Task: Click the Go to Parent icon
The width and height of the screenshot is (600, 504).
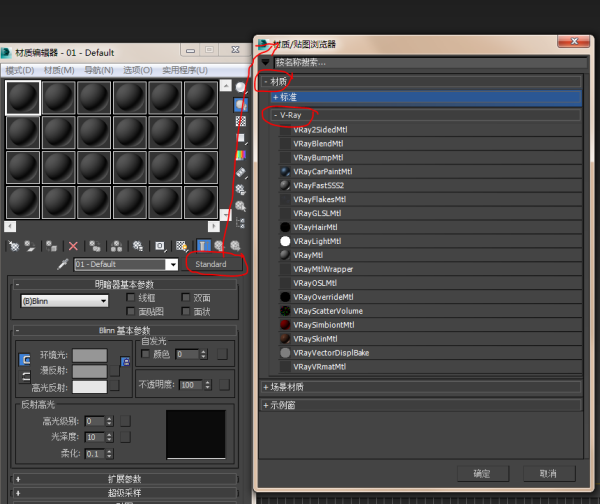Action: pyautogui.click(x=219, y=246)
